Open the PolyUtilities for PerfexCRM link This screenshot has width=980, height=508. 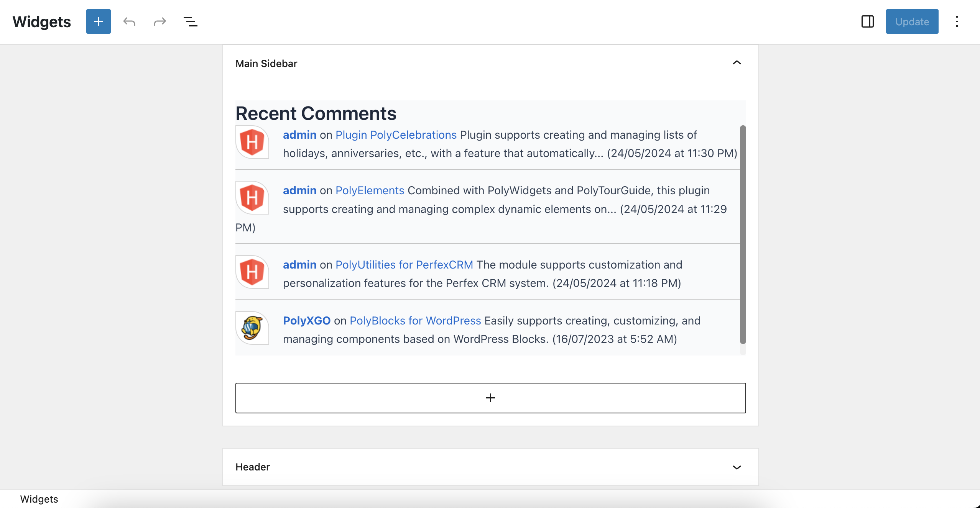(x=404, y=265)
